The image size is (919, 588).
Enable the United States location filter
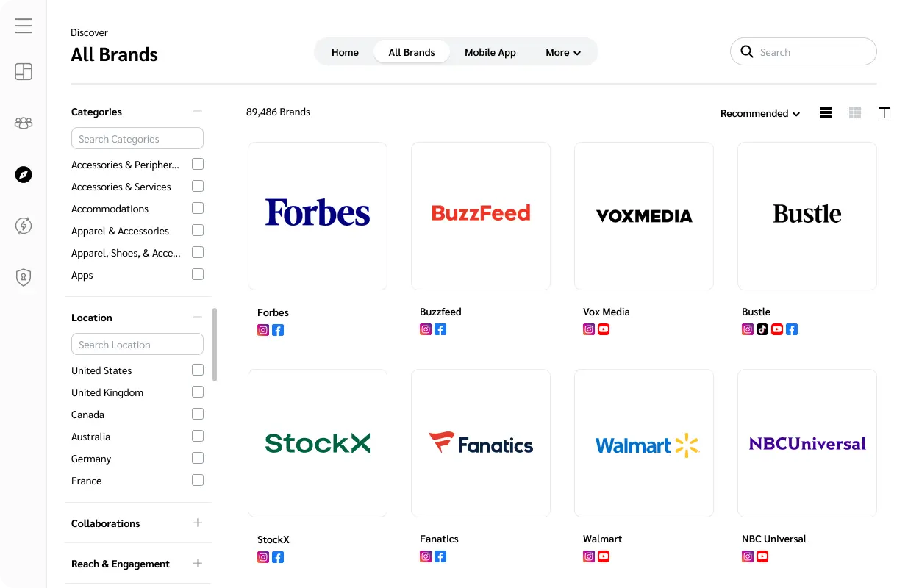point(197,370)
